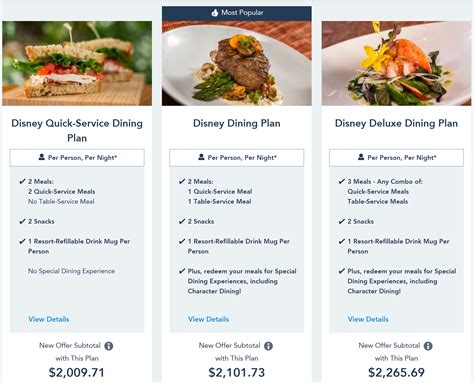Click person icon in Quick-Service Per Person box

click(42, 157)
